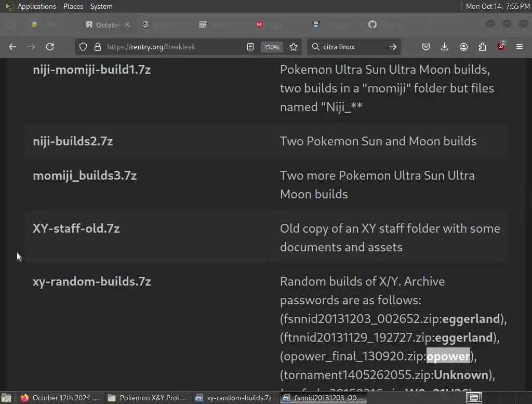Image resolution: width=532 pixels, height=404 pixels.
Task: Open the extensions puzzle icon
Action: point(482,47)
